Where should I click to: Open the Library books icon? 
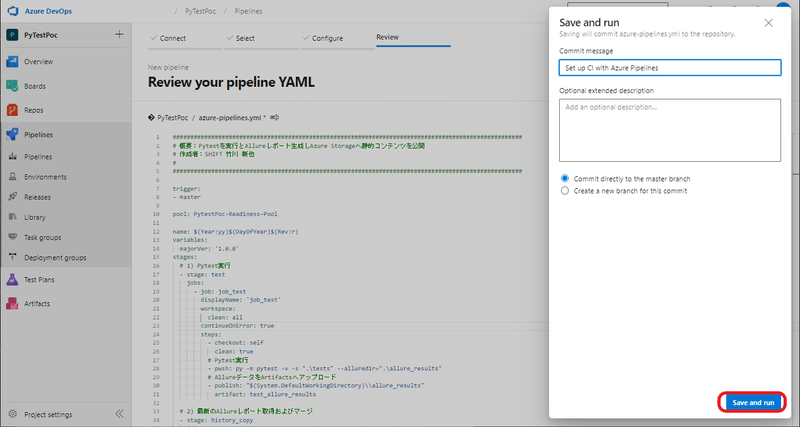13,217
